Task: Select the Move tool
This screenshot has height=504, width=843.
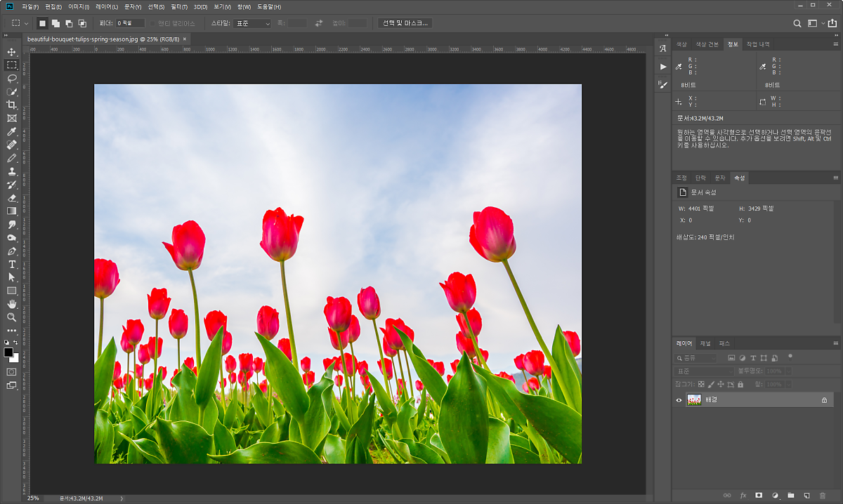Action: coord(12,52)
